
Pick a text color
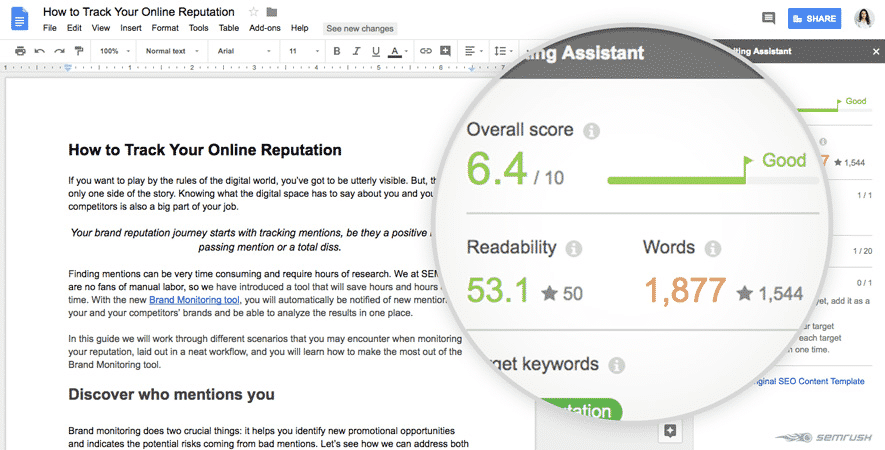pyautogui.click(x=395, y=50)
